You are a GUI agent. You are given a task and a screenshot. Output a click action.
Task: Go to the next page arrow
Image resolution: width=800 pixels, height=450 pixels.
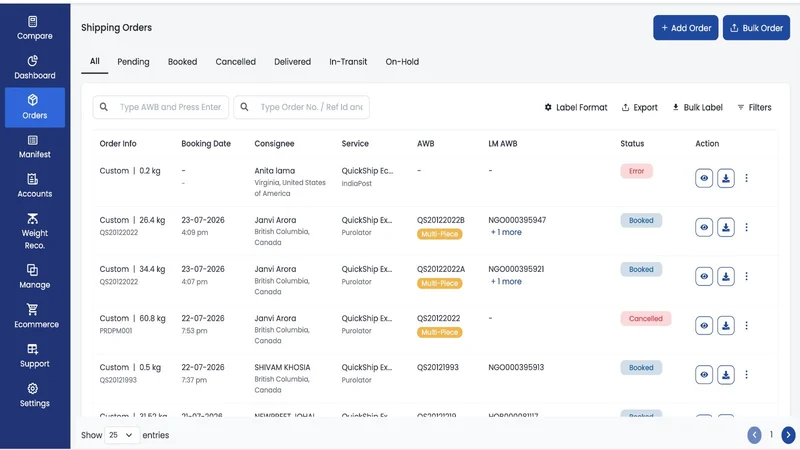tap(788, 435)
